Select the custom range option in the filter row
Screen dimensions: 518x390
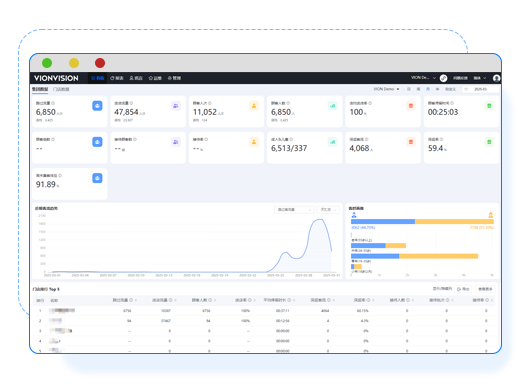tap(450, 89)
